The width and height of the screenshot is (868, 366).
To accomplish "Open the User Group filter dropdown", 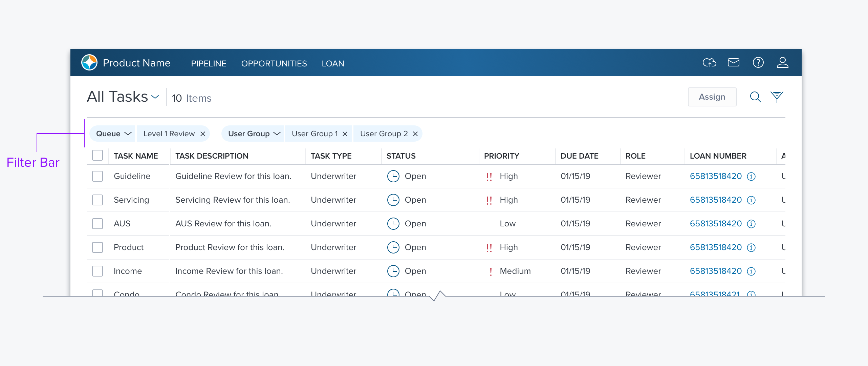I will [x=253, y=134].
